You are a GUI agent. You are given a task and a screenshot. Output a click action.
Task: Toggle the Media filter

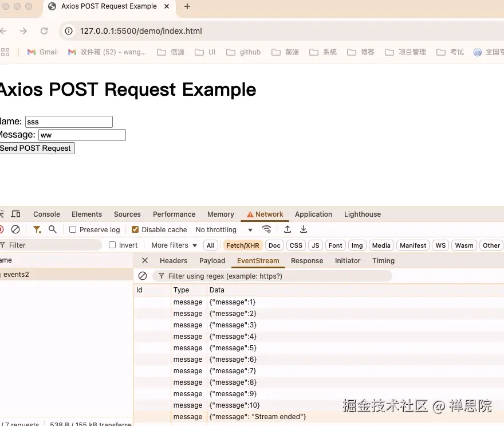pyautogui.click(x=381, y=245)
